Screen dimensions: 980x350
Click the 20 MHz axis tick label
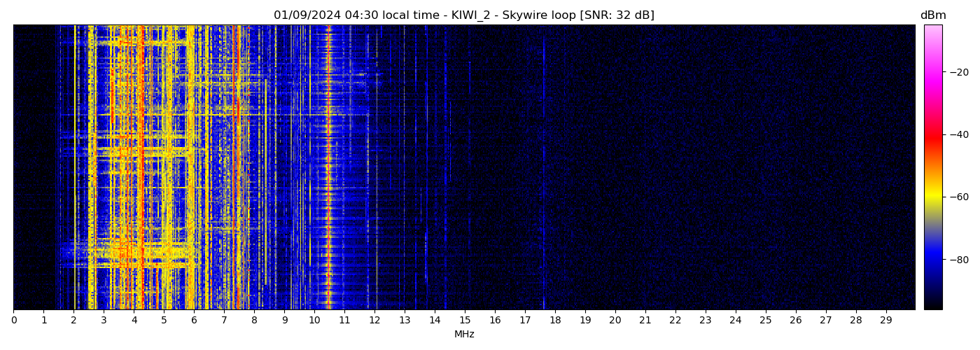615,321
